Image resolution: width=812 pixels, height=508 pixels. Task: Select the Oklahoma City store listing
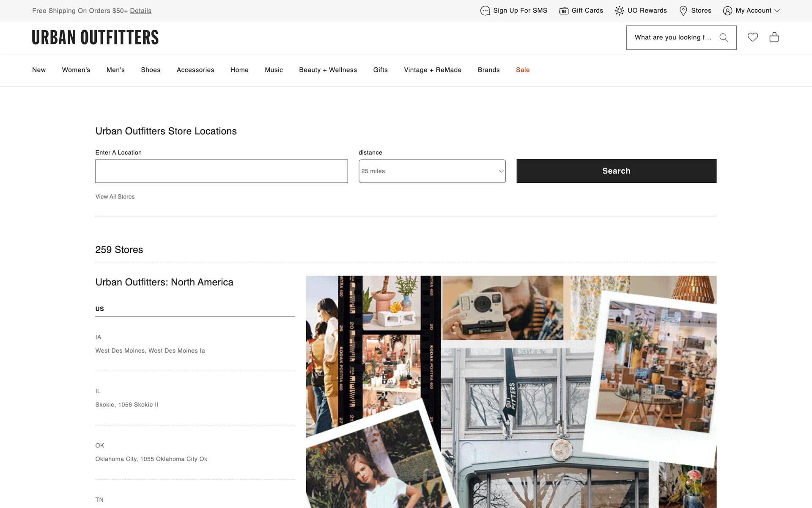(x=151, y=459)
